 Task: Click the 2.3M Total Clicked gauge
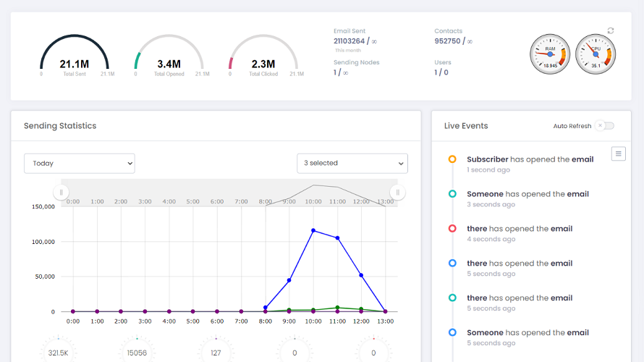[x=263, y=56]
